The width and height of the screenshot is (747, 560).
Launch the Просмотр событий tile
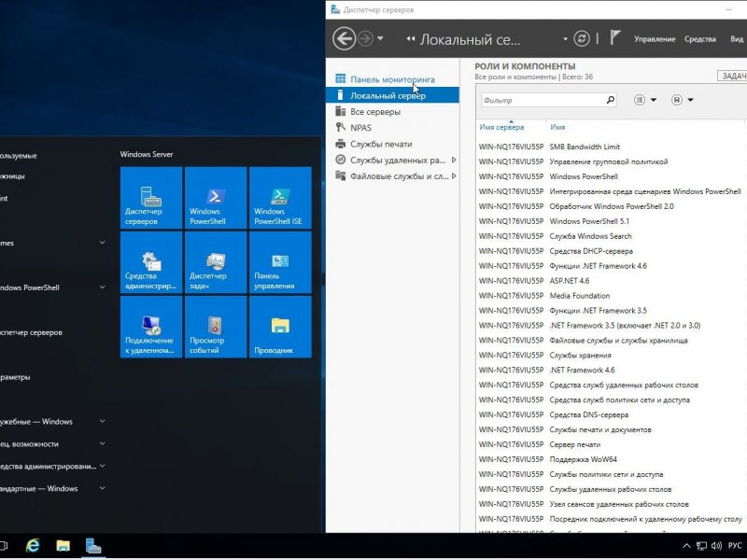pos(216,327)
